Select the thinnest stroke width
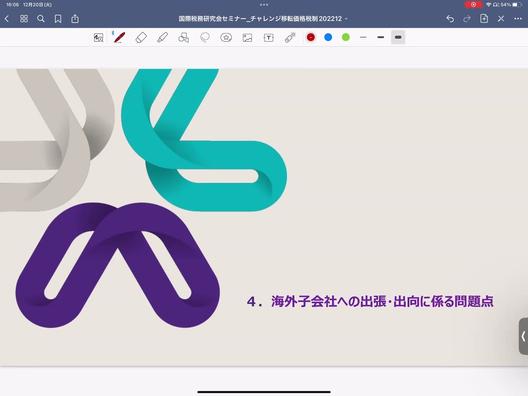This screenshot has height=396, width=528. tap(363, 37)
